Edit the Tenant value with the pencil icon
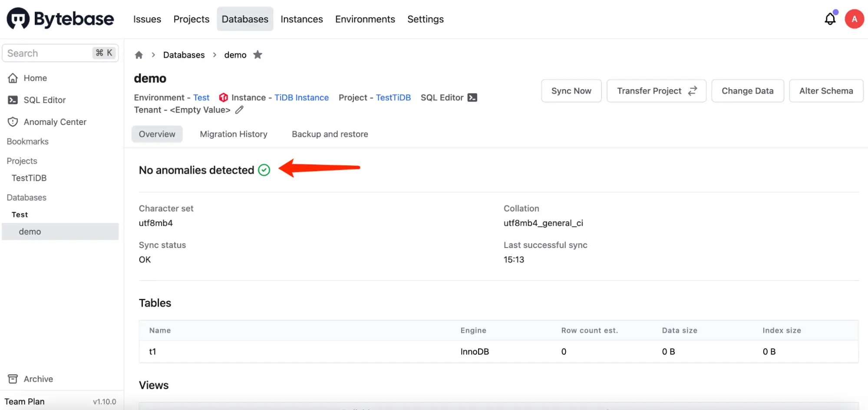This screenshot has height=410, width=868. coord(239,110)
